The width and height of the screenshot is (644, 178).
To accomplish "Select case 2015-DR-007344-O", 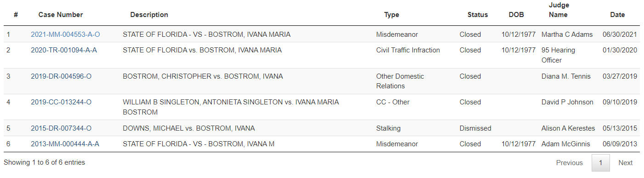I will coord(61,128).
